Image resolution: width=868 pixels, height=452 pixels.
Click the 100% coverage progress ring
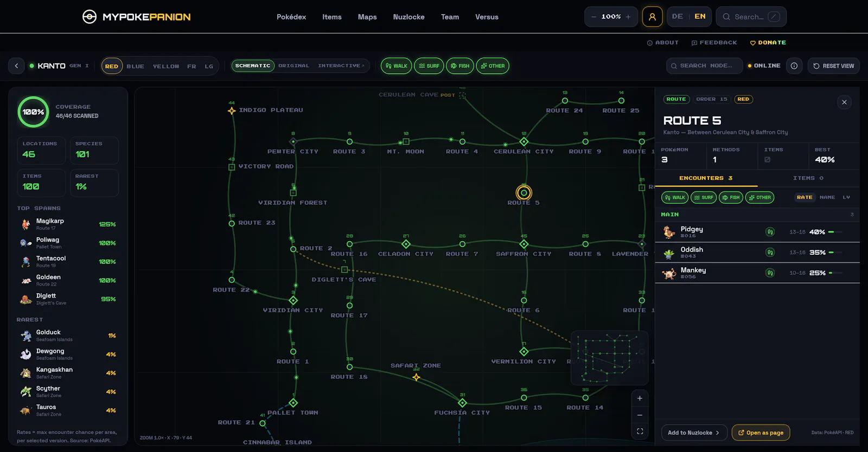pyautogui.click(x=33, y=112)
